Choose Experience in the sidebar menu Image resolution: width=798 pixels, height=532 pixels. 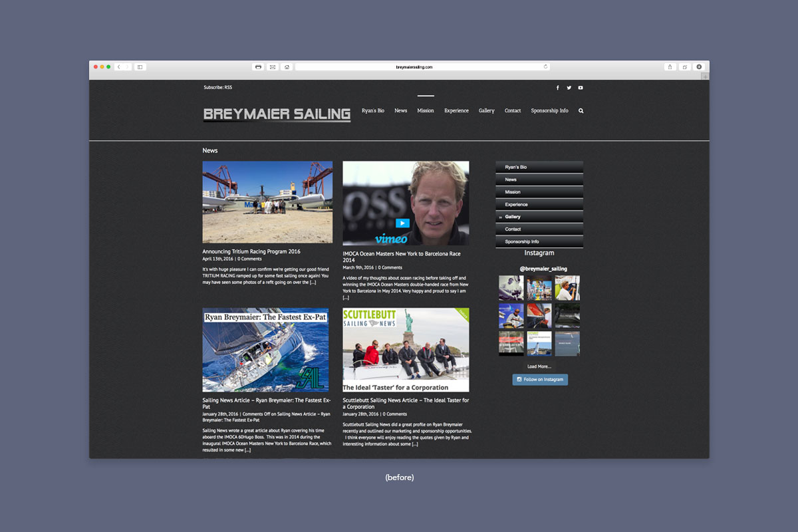pyautogui.click(x=516, y=205)
